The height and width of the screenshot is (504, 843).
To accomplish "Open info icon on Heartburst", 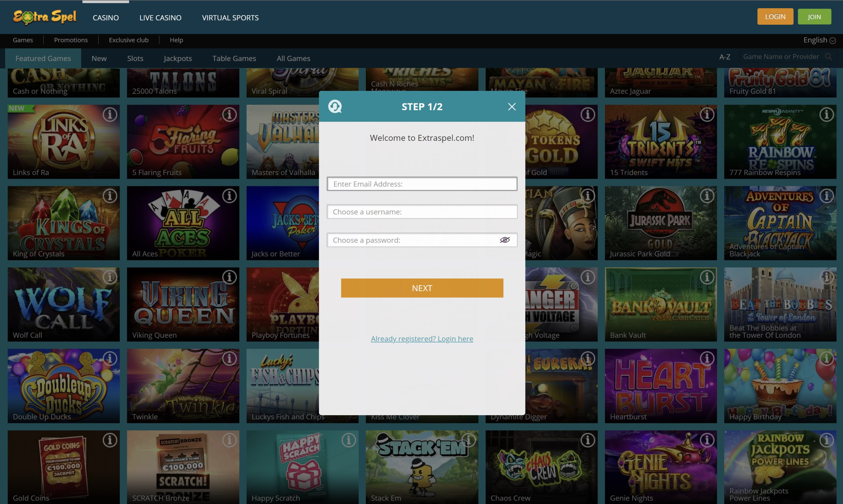I will 707,359.
